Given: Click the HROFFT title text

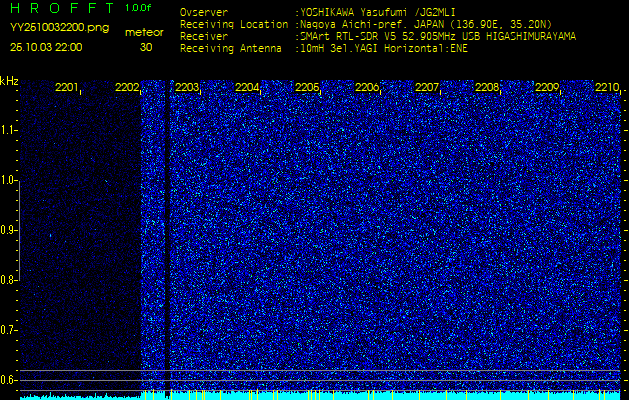Looking at the screenshot, I should point(62,8).
